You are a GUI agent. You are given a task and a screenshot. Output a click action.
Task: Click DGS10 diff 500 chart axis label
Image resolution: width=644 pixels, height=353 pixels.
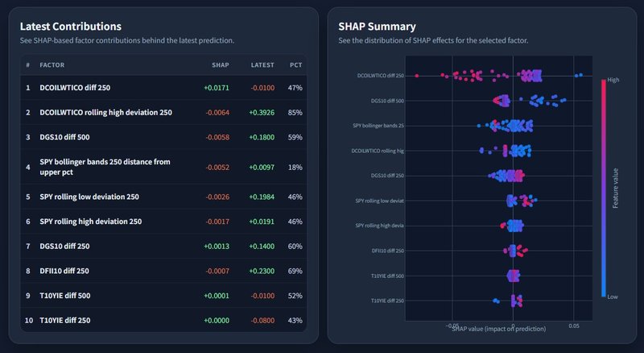387,101
